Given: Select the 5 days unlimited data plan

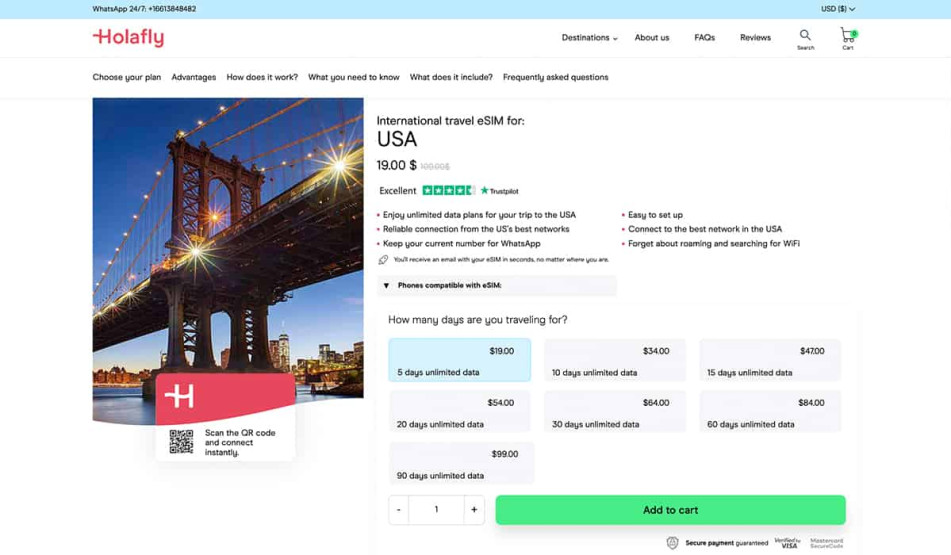Looking at the screenshot, I should click(x=460, y=360).
